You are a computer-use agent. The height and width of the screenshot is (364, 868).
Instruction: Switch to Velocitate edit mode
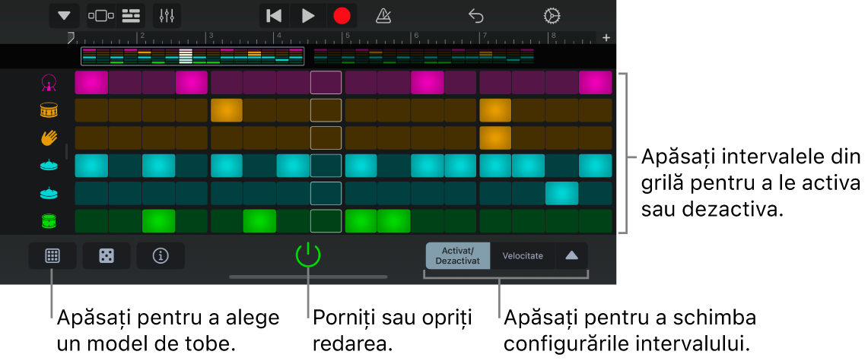523,256
